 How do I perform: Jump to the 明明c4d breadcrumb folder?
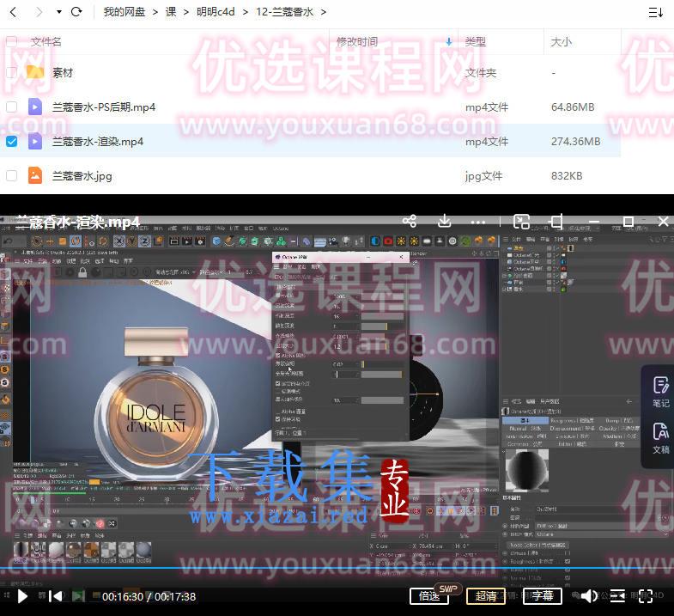[216, 12]
